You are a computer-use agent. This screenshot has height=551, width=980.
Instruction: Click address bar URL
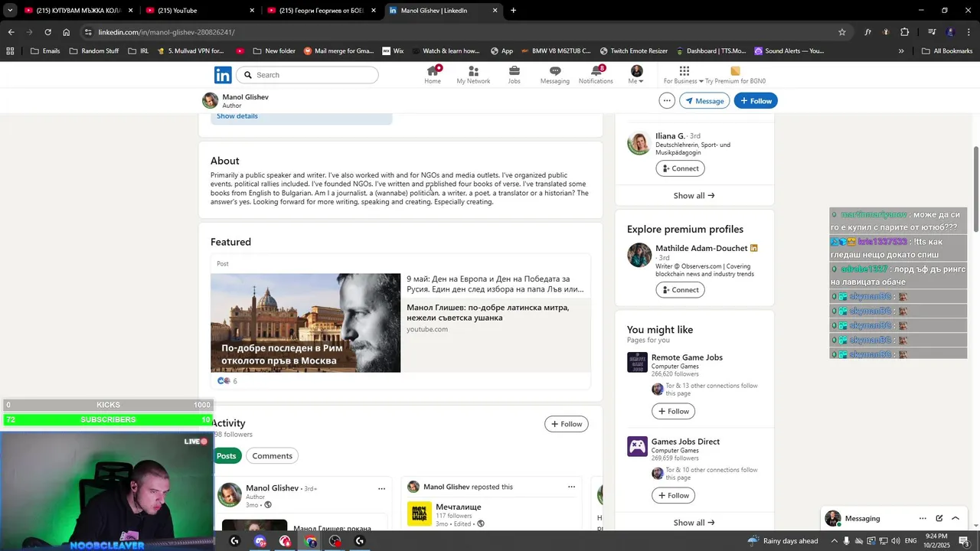tap(166, 32)
